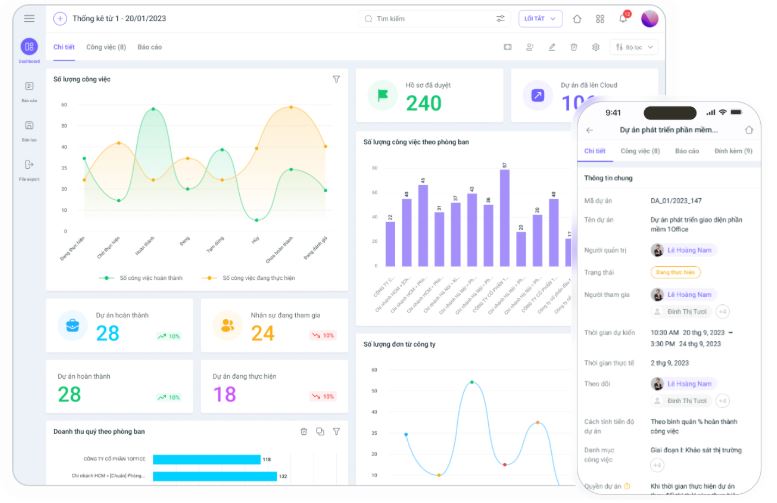Open the user profile avatar
The height and width of the screenshot is (503, 777).
pyautogui.click(x=650, y=19)
